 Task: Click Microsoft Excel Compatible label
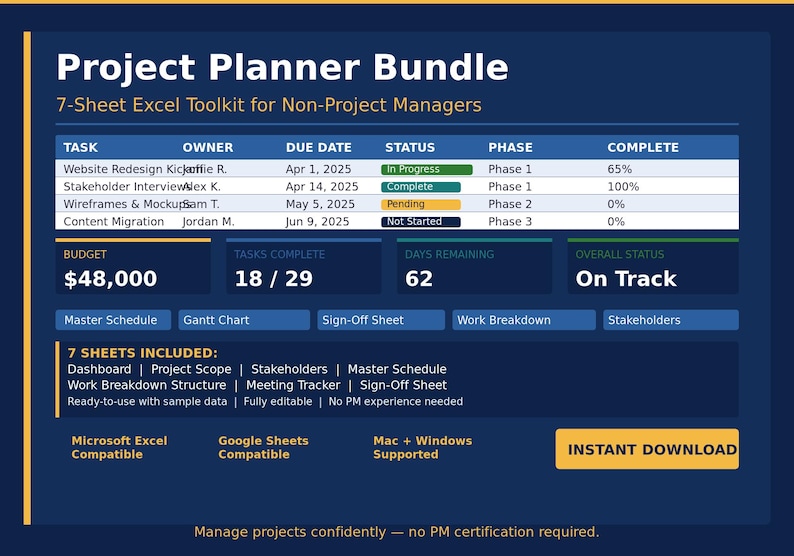120,448
